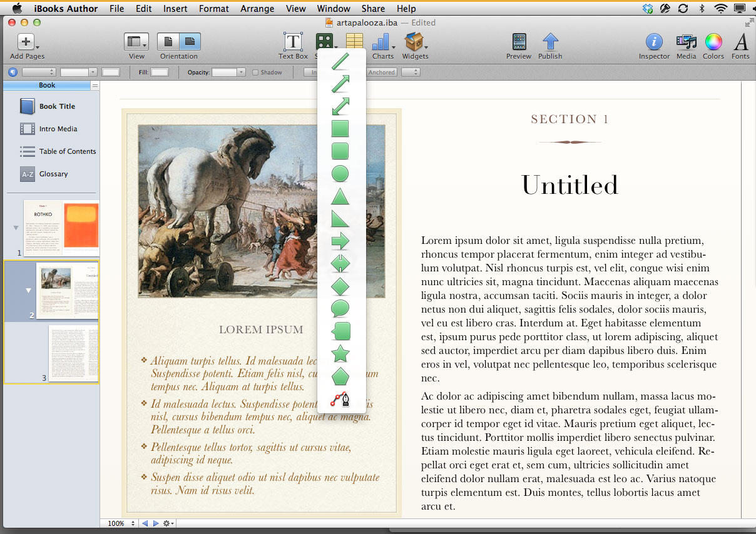Insert a circle shape
Image resolution: width=756 pixels, height=534 pixels.
[x=340, y=174]
